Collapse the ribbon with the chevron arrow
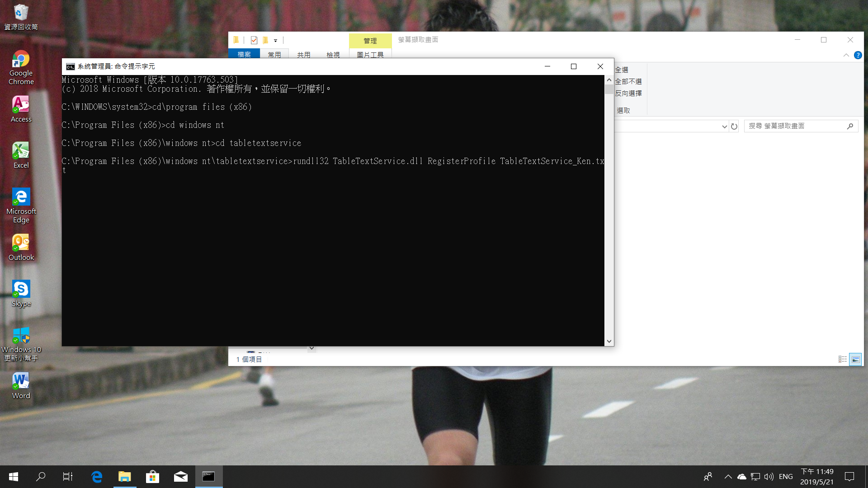 (x=846, y=55)
